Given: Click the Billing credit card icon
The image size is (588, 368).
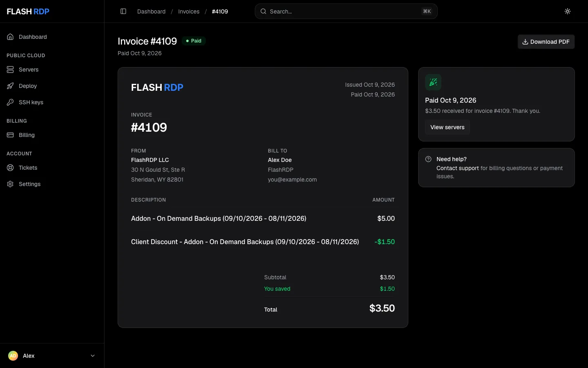Looking at the screenshot, I should [x=10, y=135].
